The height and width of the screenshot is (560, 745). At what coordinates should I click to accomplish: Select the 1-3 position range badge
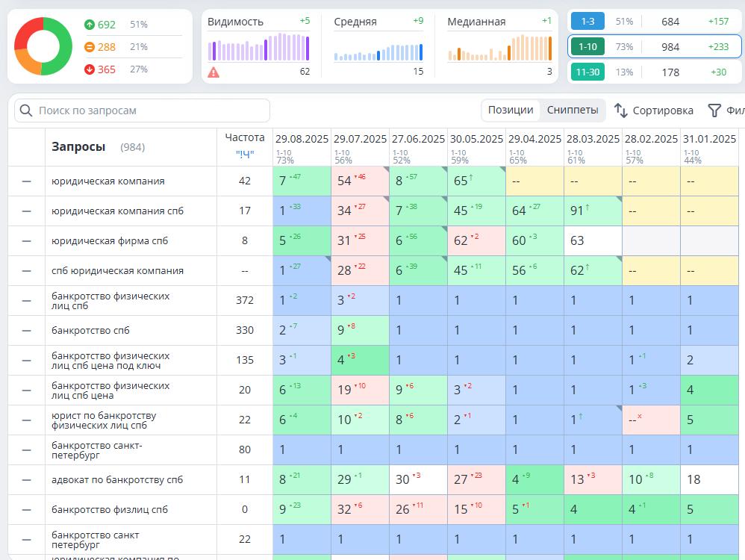(587, 22)
